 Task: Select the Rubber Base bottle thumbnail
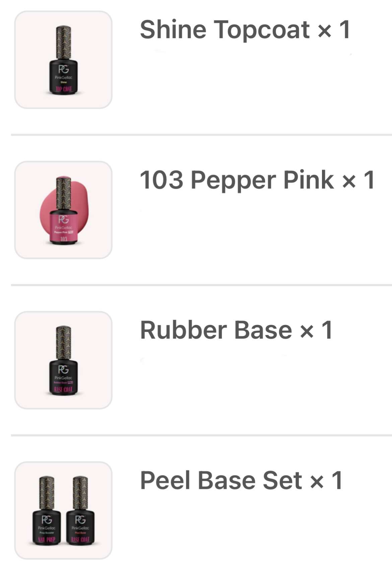point(63,360)
